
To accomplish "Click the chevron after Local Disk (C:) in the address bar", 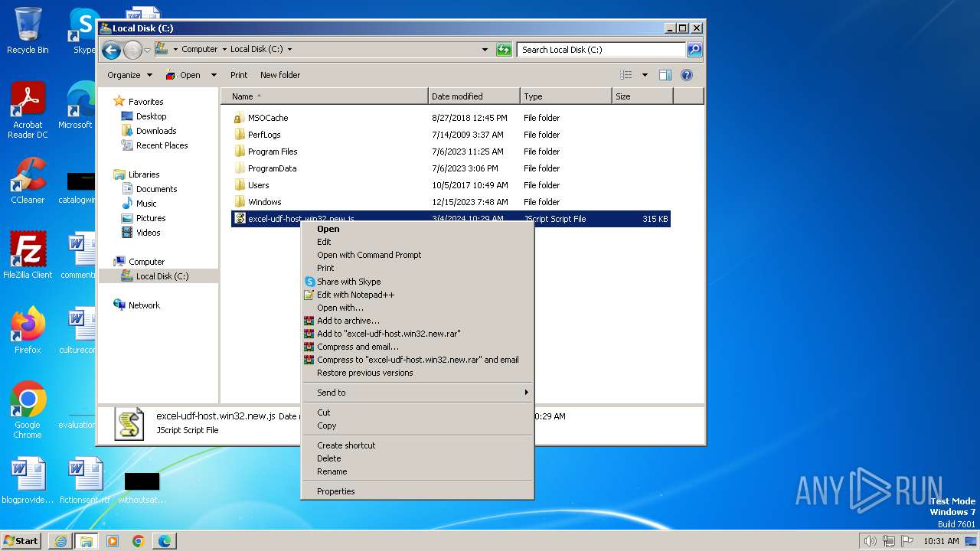I will [x=289, y=50].
